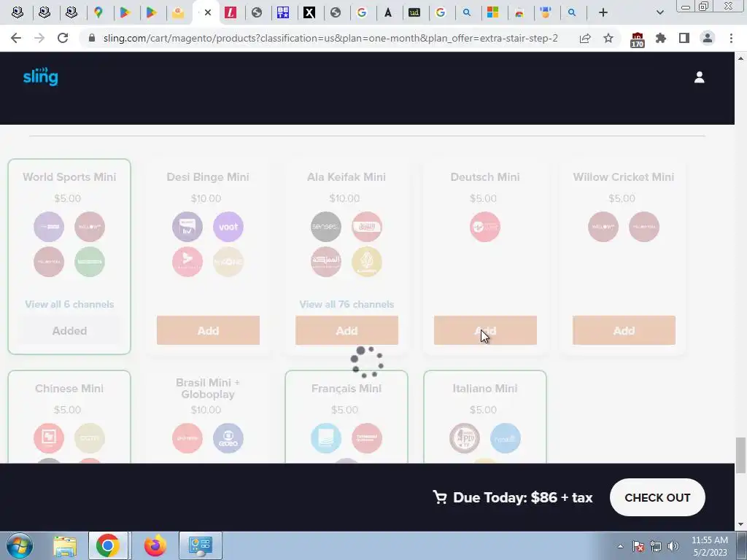Click the address bar URL field
The image size is (747, 560).
(330, 38)
